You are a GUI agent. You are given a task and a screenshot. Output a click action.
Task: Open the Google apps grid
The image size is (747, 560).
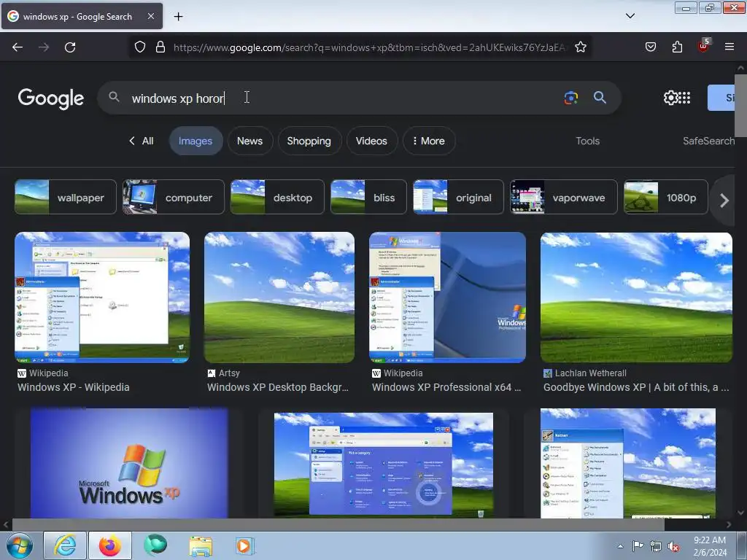tap(684, 98)
